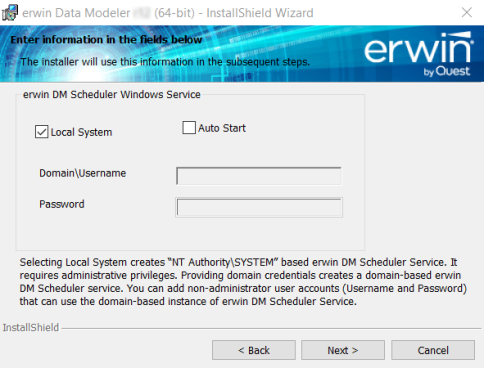Click the 'Local System' label text

point(81,132)
